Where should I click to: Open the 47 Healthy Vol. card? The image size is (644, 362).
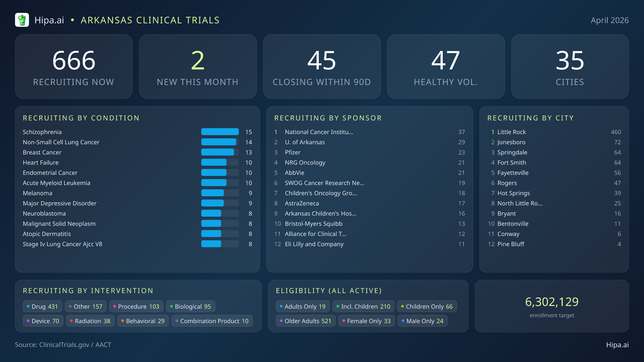pyautogui.click(x=446, y=67)
